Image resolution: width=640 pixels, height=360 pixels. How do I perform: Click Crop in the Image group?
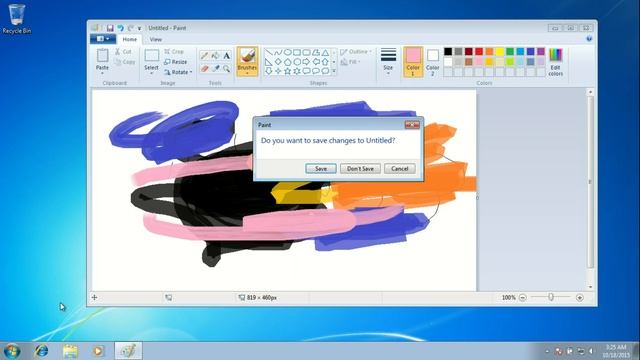coord(174,51)
